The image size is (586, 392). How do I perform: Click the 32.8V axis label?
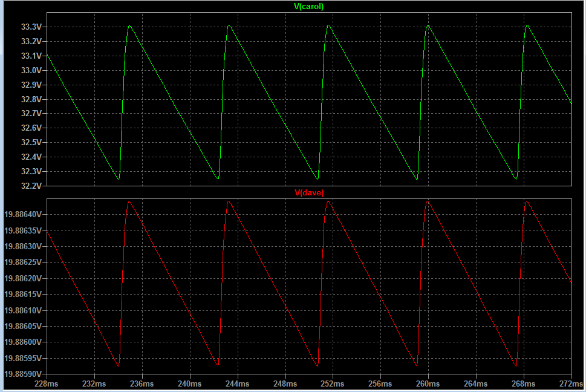[31, 99]
